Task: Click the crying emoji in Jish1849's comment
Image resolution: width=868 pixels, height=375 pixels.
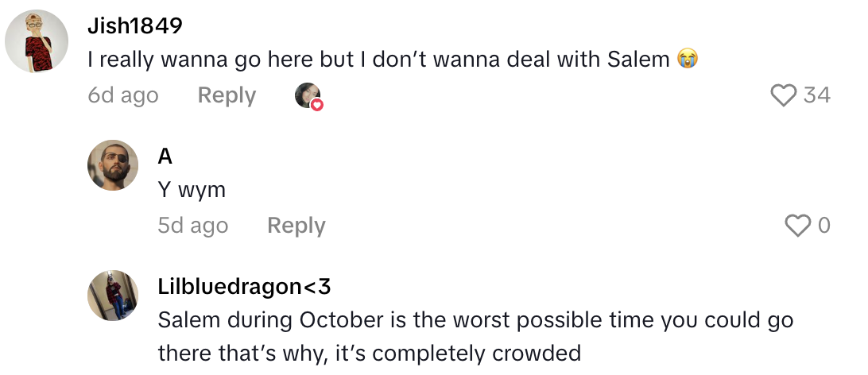Action: pyautogui.click(x=687, y=59)
